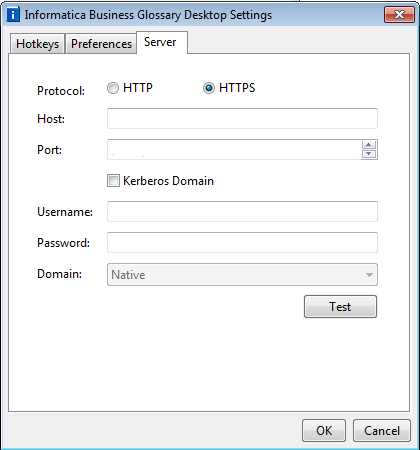
Task: Open the Preferences tab
Action: click(101, 44)
